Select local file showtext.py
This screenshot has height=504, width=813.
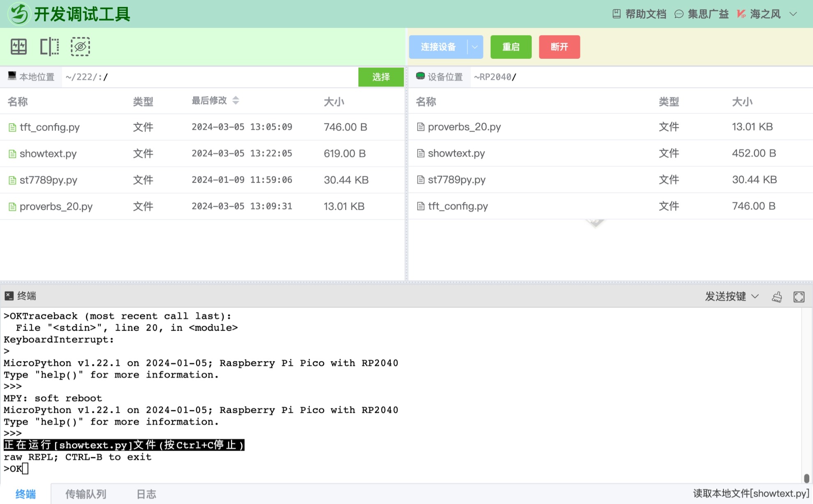[48, 154]
